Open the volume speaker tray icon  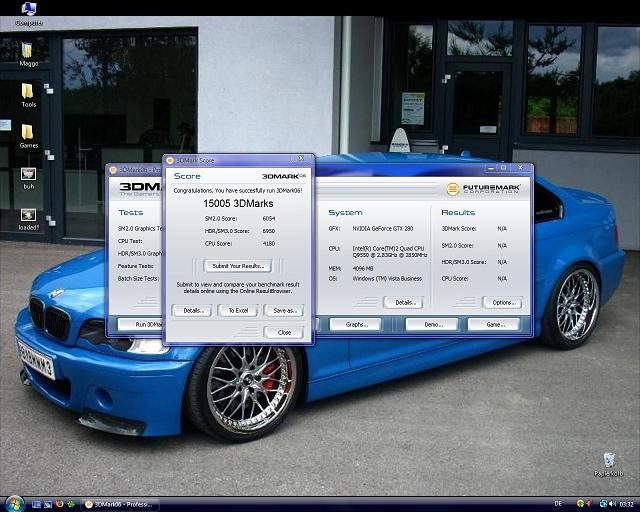click(613, 504)
